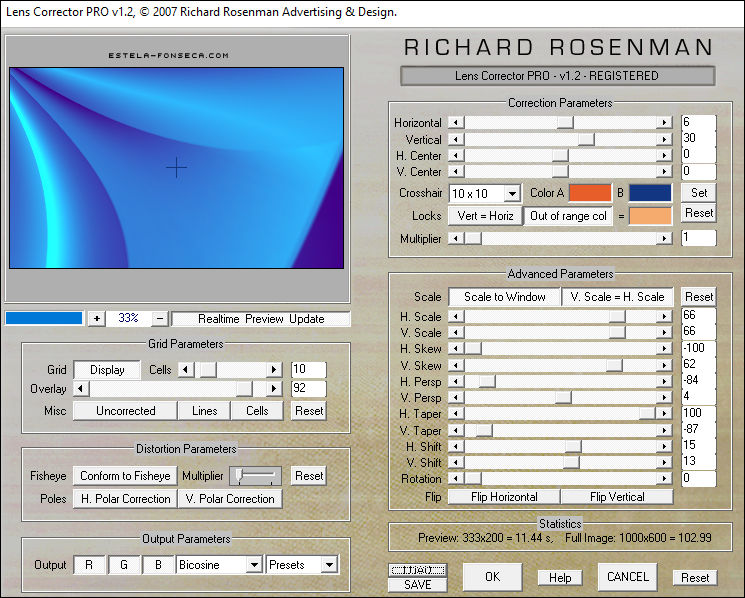This screenshot has width=745, height=598.
Task: Click left arrow of H. Center slider
Action: [456, 155]
